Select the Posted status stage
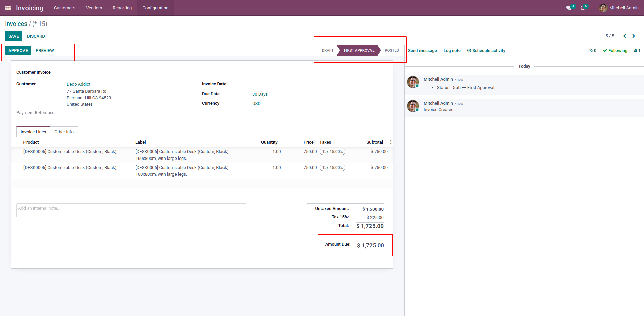This screenshot has width=644, height=316. point(392,51)
